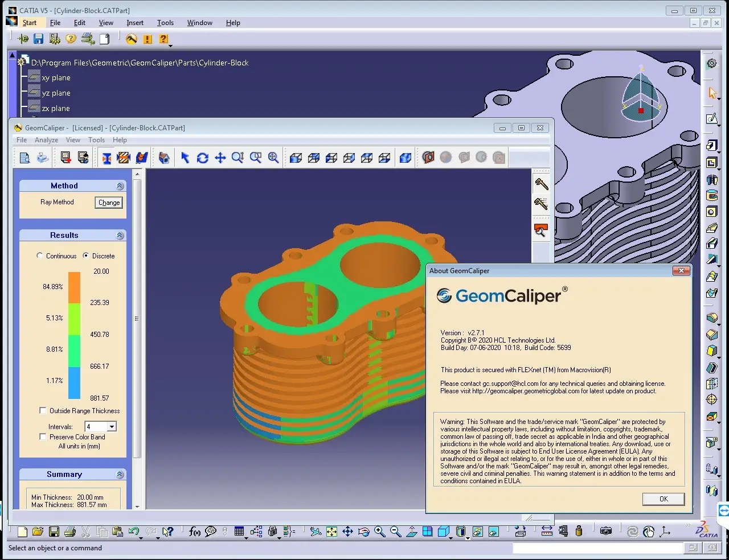Open the Intervals dropdown
The height and width of the screenshot is (560, 729).
click(112, 426)
